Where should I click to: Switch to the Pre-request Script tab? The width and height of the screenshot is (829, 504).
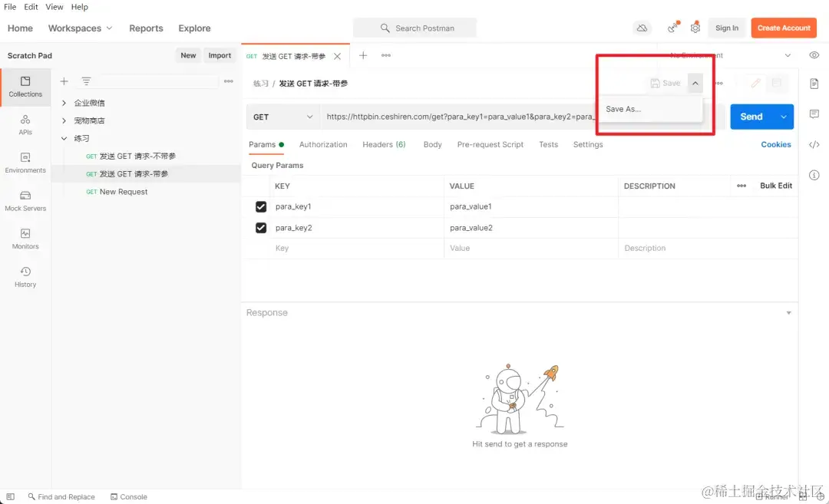(x=490, y=144)
